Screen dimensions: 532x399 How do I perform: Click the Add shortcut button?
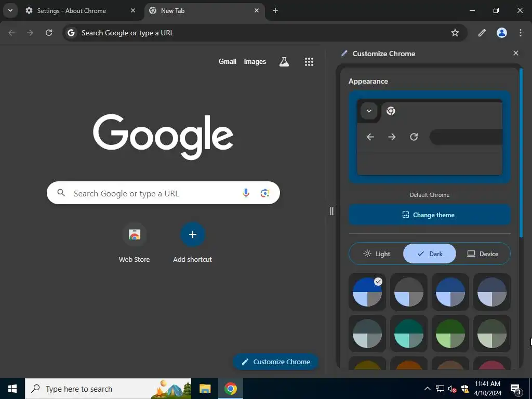[x=192, y=243]
